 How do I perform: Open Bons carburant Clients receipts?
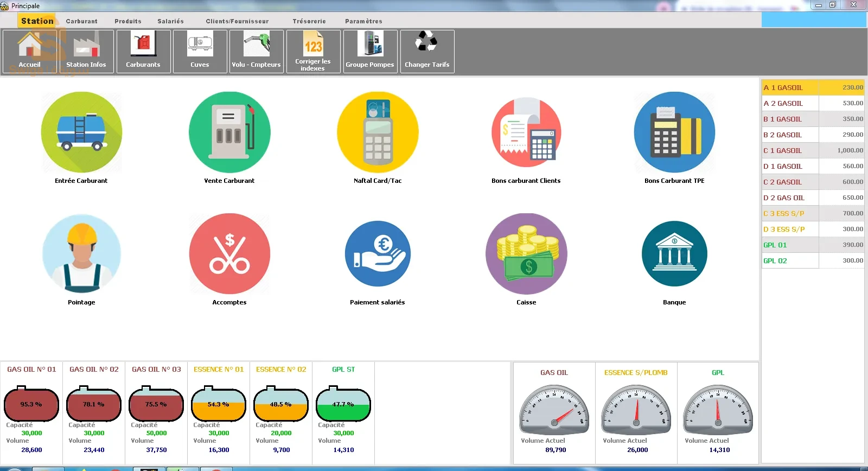[526, 132]
